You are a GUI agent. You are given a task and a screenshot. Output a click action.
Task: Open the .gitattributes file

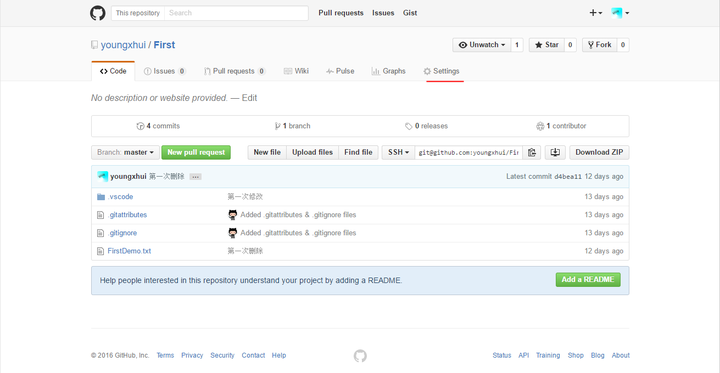(x=127, y=215)
